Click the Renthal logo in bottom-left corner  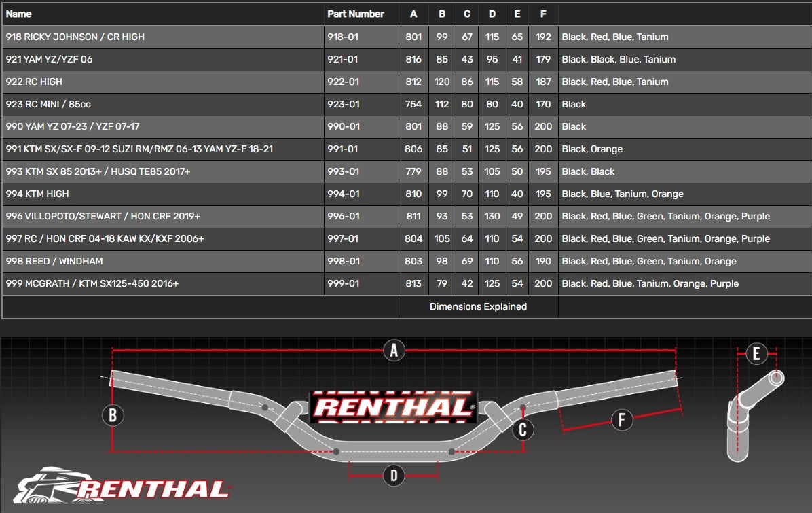[x=122, y=487]
